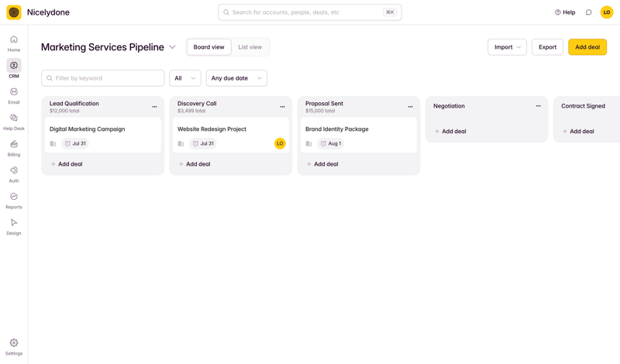Open the Import dropdown button

pyautogui.click(x=507, y=47)
